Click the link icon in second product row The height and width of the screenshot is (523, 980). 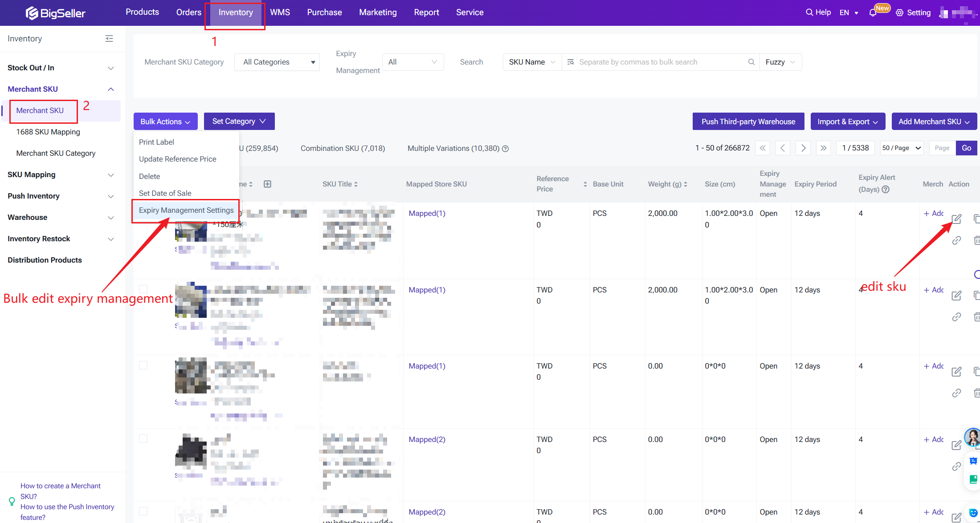click(x=956, y=317)
